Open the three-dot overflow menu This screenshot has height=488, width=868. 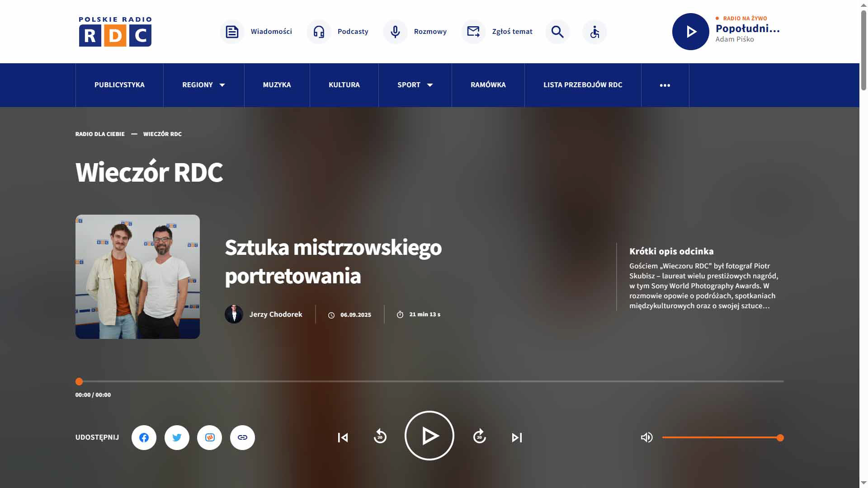(x=665, y=84)
